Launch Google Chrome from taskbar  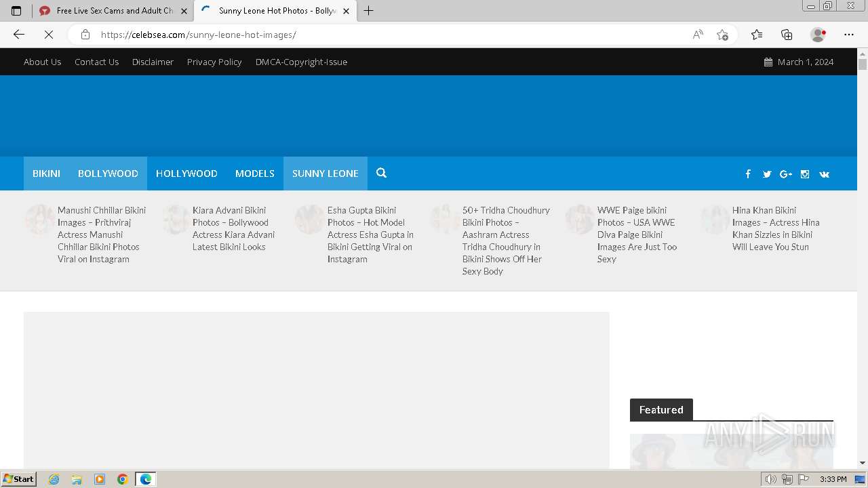click(122, 479)
